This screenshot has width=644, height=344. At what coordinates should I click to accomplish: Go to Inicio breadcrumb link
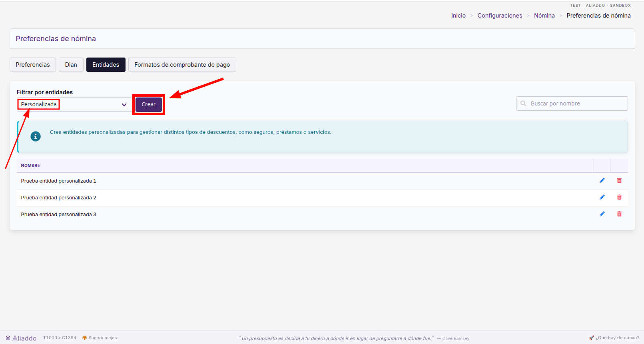point(459,16)
